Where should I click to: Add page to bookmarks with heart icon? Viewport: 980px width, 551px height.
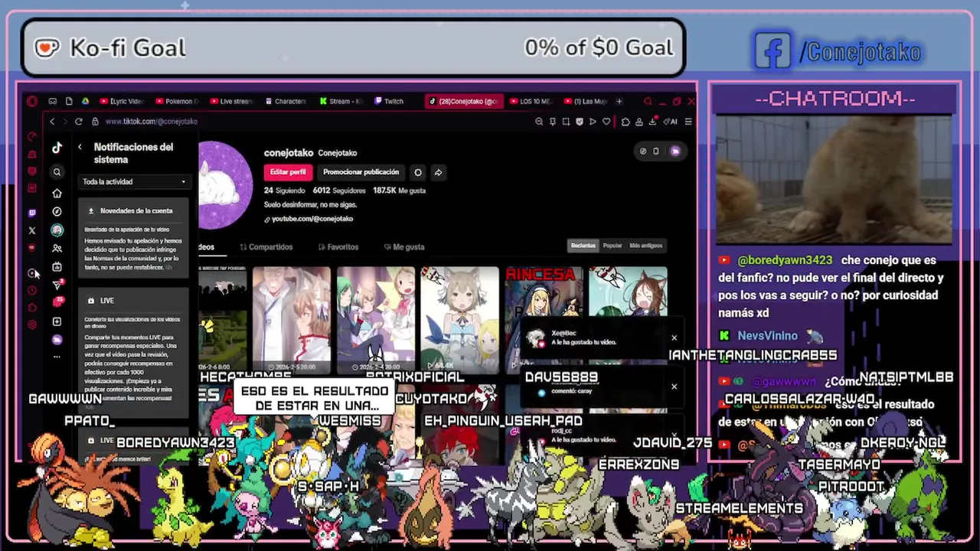click(606, 122)
